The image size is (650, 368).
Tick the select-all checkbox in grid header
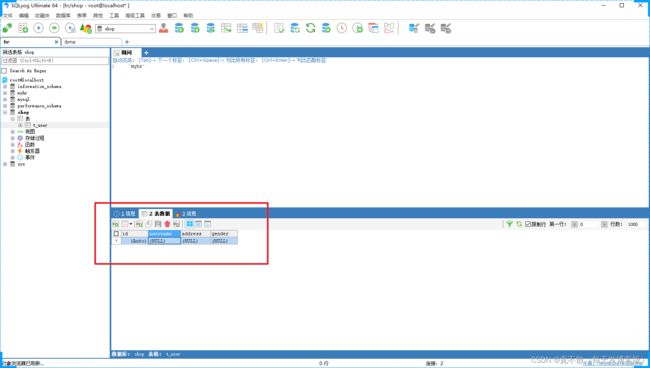pos(116,234)
